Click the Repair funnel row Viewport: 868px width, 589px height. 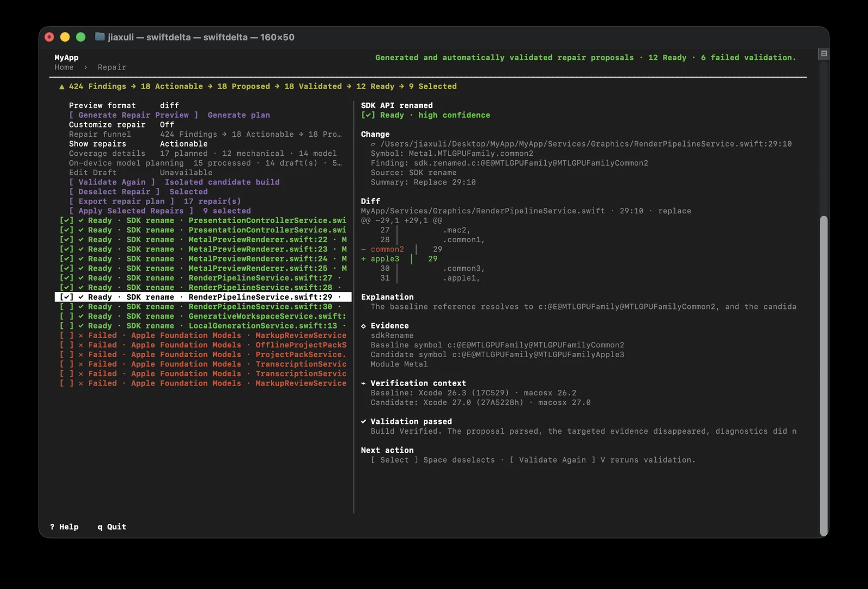pos(205,134)
